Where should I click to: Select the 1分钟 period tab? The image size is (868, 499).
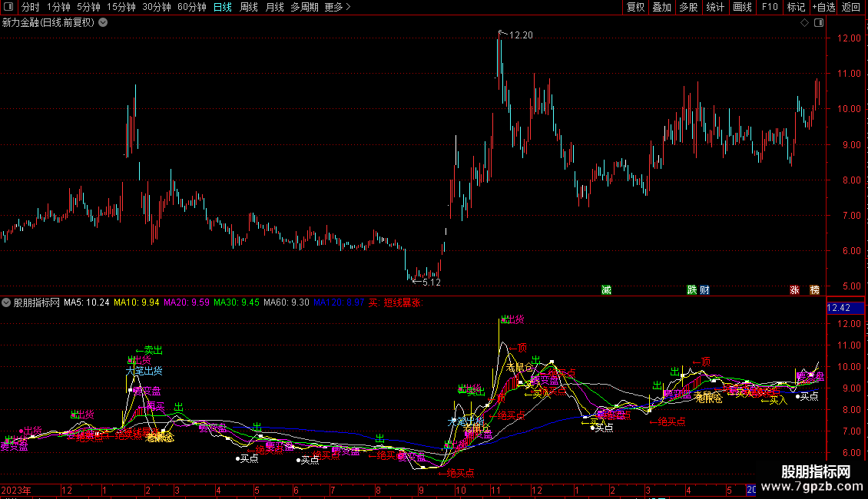pos(58,7)
